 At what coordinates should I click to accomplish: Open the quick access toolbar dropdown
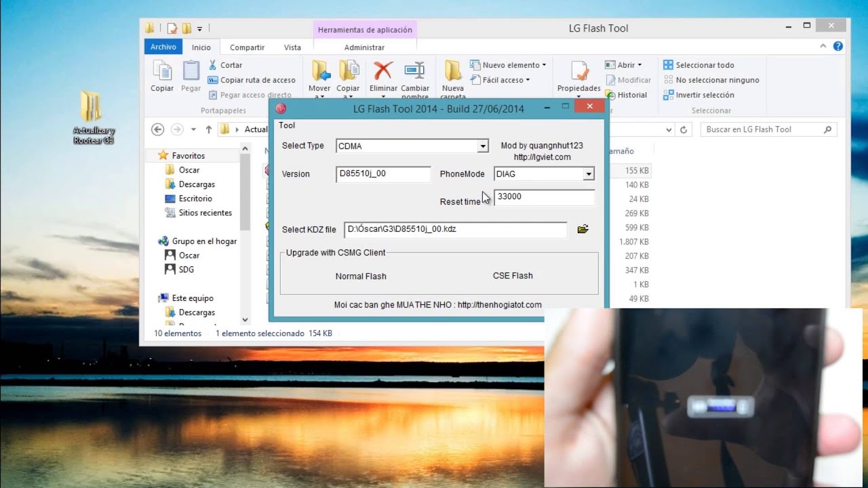tap(200, 28)
